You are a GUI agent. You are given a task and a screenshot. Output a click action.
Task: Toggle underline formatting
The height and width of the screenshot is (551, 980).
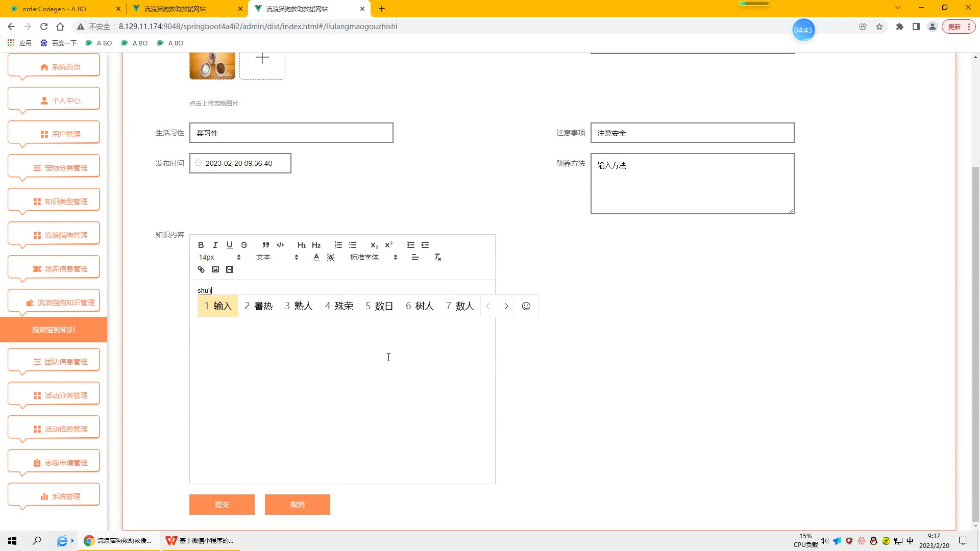[230, 245]
